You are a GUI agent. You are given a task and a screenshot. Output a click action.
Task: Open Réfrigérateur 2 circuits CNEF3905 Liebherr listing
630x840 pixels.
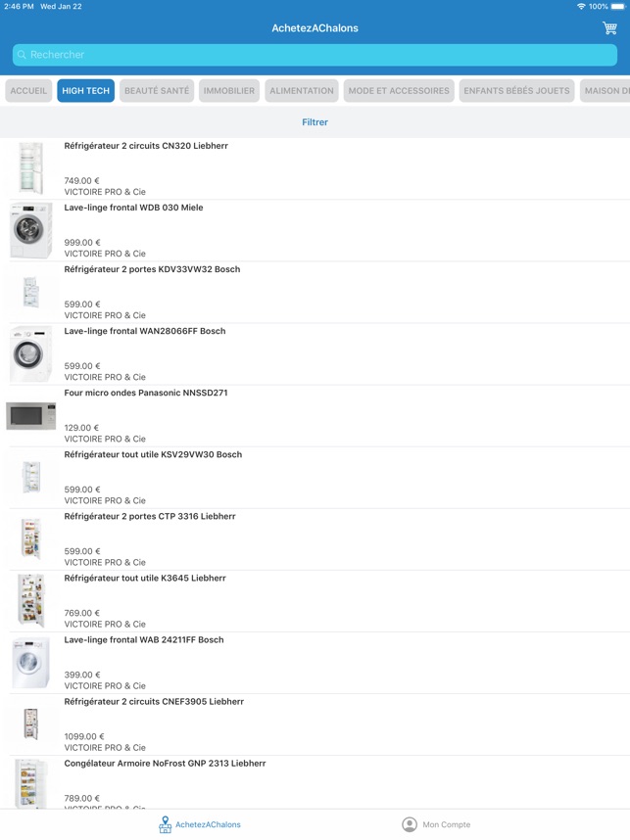[x=154, y=701]
